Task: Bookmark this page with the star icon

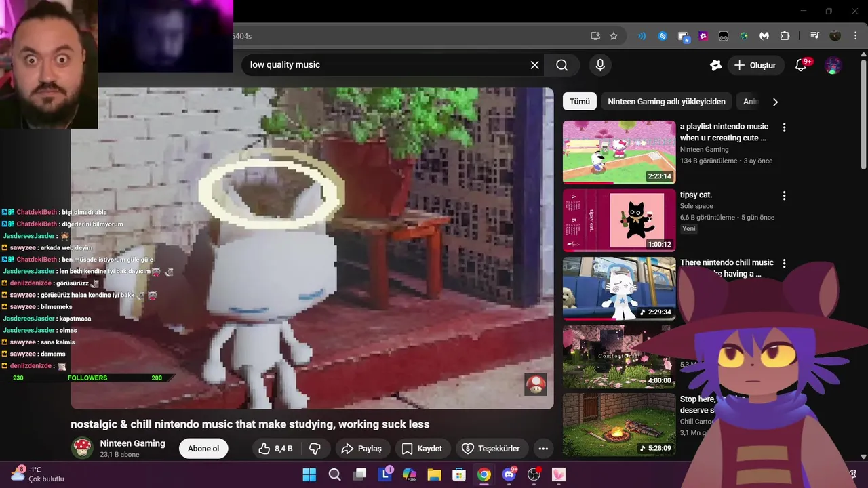Action: click(x=614, y=36)
